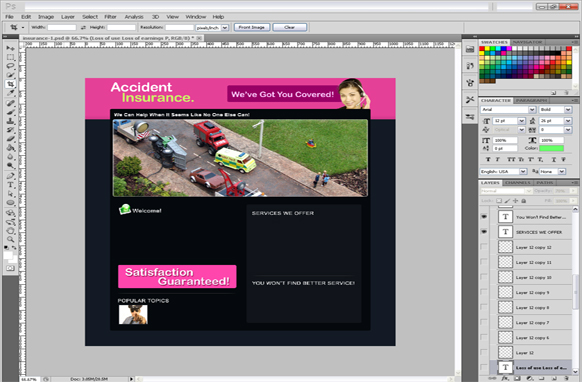Screen dimensions: 582x382
Task: Select the Brush tool
Action: [10, 112]
